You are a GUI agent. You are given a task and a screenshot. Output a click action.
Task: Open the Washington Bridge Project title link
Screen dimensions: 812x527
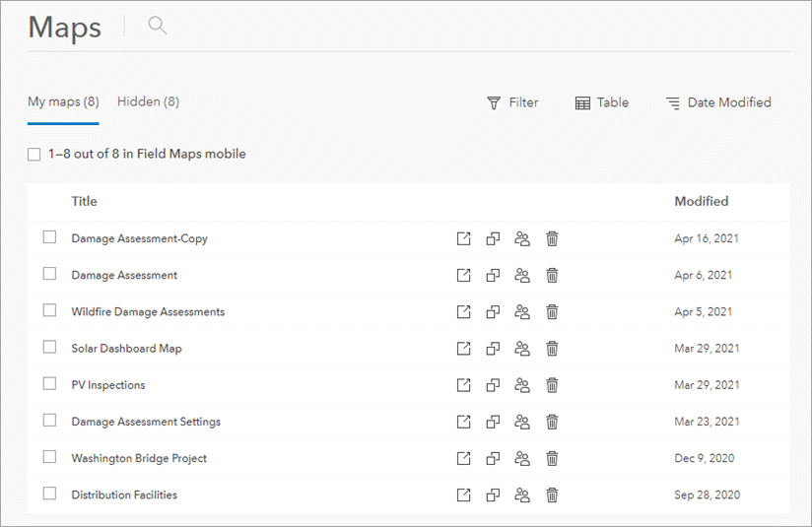(x=139, y=458)
